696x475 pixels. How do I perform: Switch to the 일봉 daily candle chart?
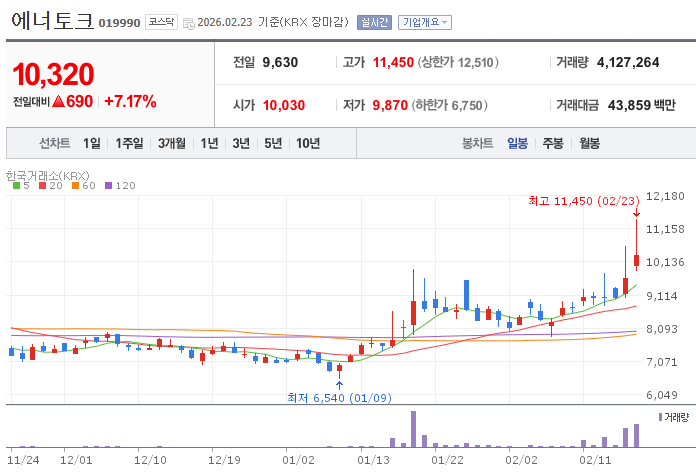pos(518,143)
